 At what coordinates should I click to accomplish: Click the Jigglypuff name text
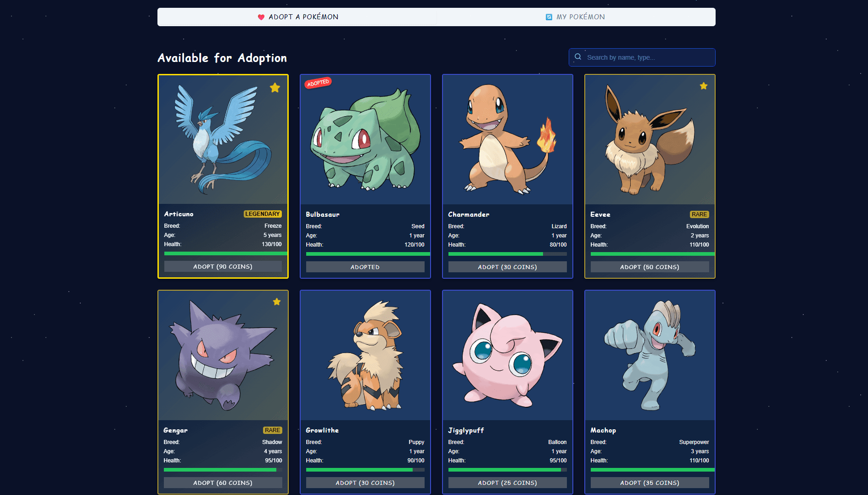point(466,430)
